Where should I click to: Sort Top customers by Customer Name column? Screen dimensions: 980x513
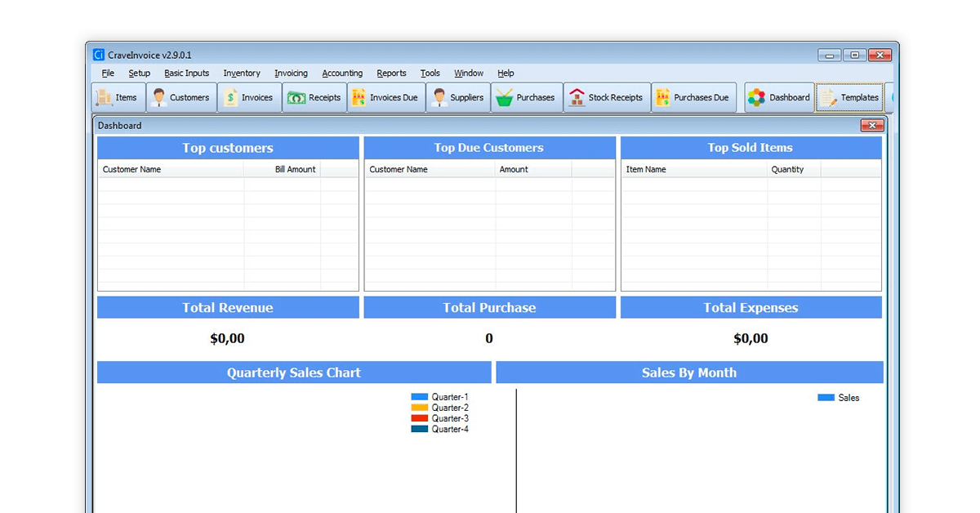coord(171,169)
